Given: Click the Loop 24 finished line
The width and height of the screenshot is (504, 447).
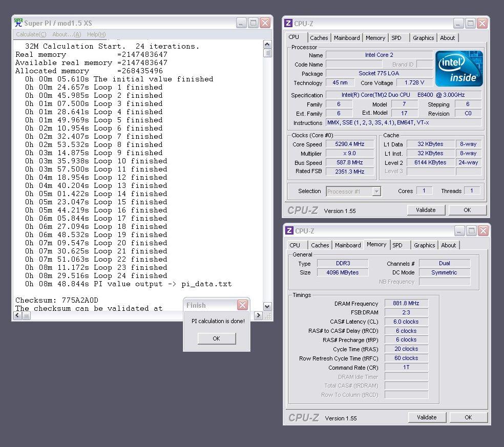Looking at the screenshot, I should click(96, 275).
